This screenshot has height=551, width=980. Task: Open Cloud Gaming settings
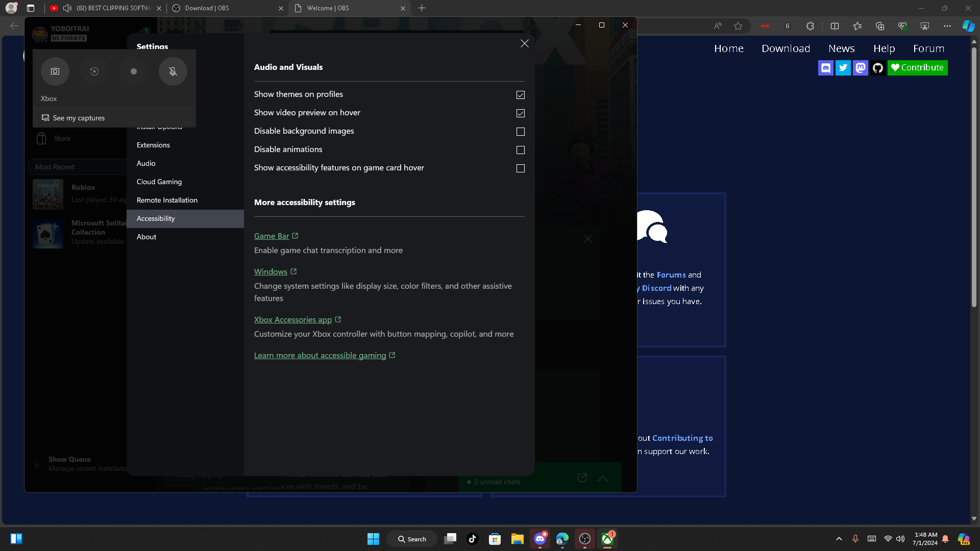[x=185, y=182]
